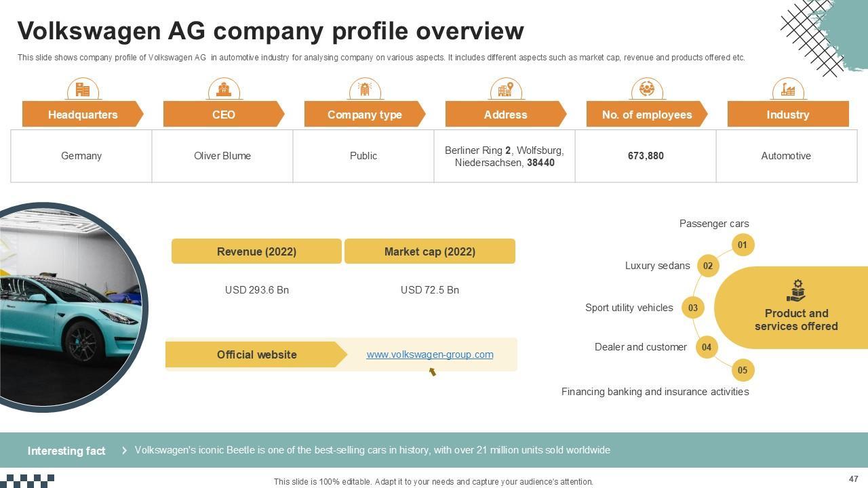Click the USD 72.5 Bn market cap value

point(430,290)
